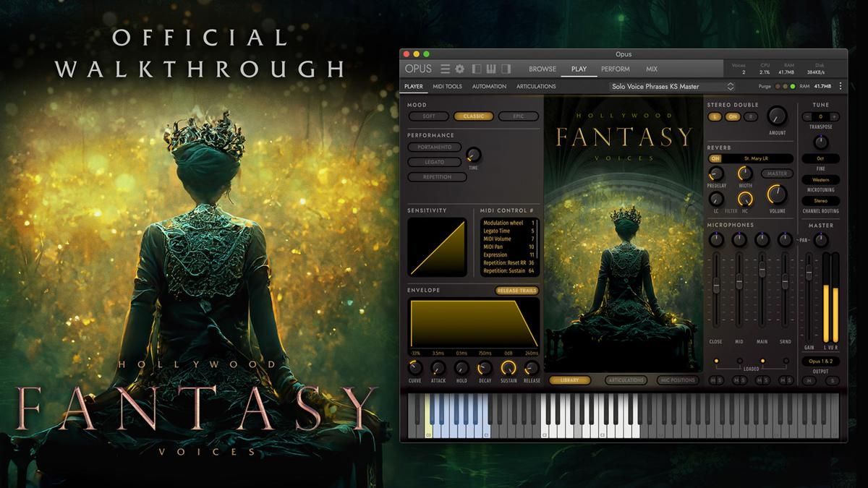
Task: Open settings via the gear icon
Action: [x=459, y=69]
